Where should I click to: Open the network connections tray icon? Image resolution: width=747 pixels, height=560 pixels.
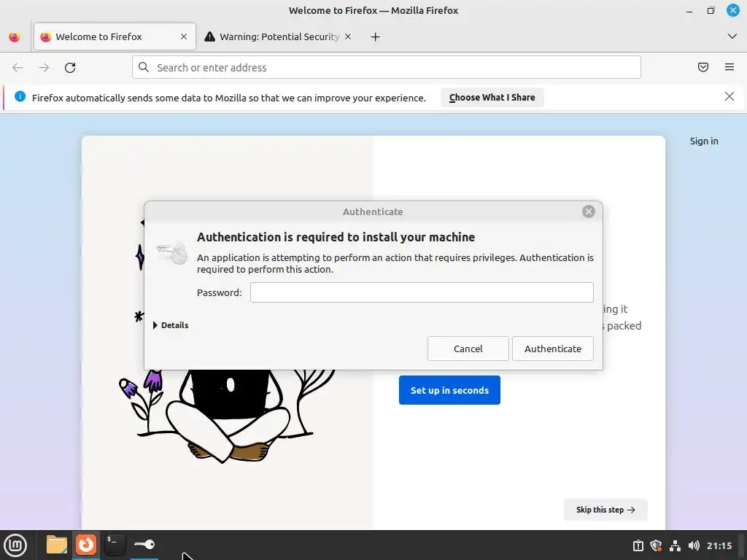click(x=675, y=545)
